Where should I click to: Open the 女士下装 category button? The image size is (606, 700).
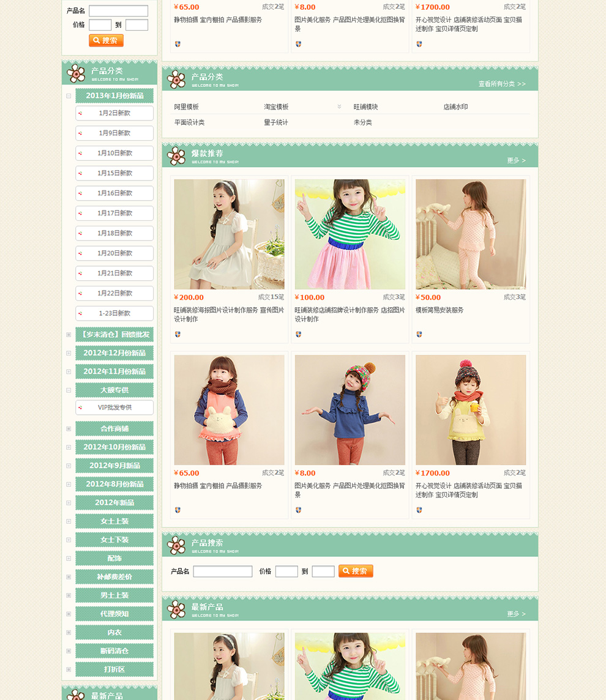coord(114,540)
